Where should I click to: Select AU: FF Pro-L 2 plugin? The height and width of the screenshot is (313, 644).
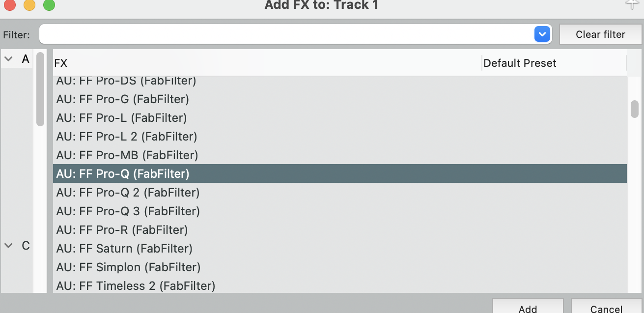(127, 137)
